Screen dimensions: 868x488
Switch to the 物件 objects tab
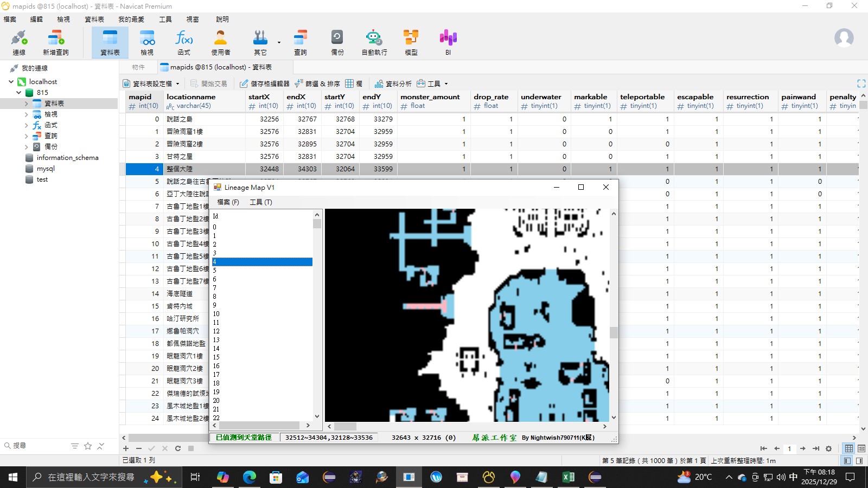138,67
